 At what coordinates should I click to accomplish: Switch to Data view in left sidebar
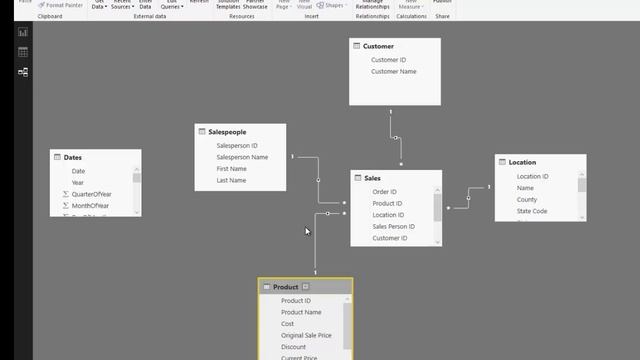coord(23,52)
